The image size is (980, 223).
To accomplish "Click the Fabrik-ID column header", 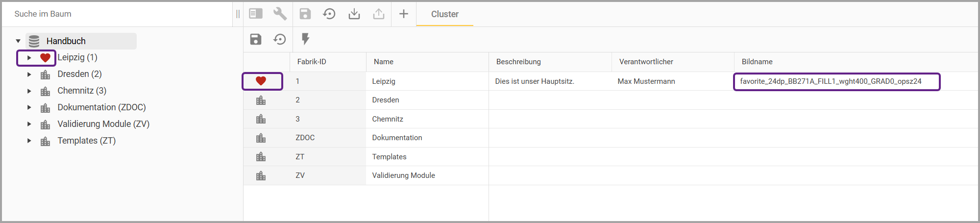I will click(312, 62).
